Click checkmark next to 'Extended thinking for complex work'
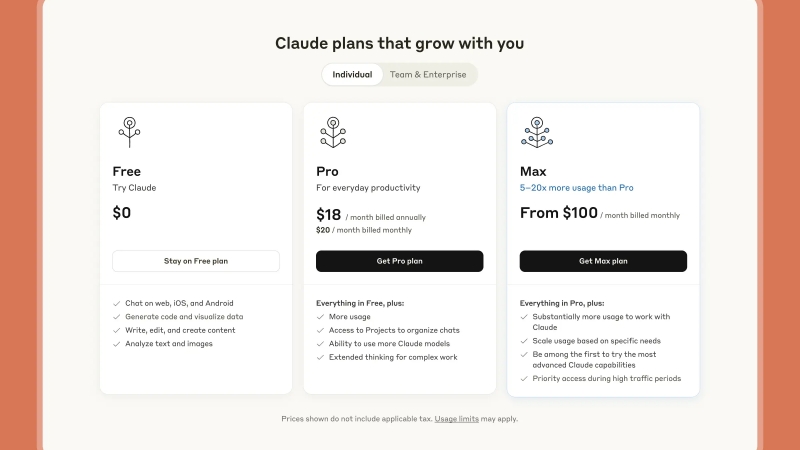This screenshot has height=450, width=800. (321, 357)
